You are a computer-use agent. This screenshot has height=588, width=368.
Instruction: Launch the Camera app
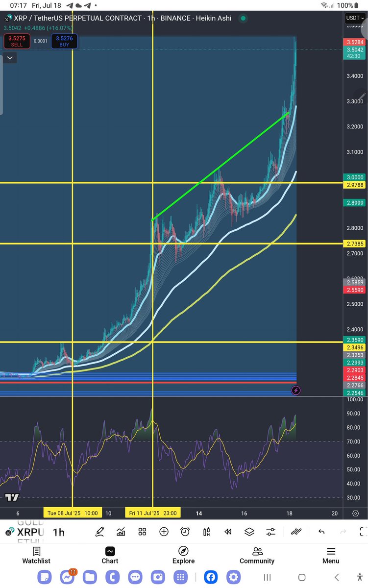click(x=158, y=577)
